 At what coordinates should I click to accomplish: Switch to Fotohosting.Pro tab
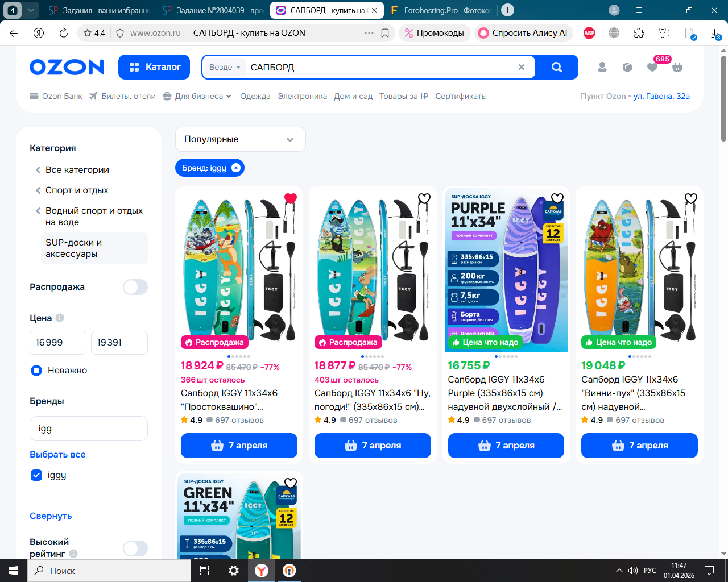[x=441, y=10]
